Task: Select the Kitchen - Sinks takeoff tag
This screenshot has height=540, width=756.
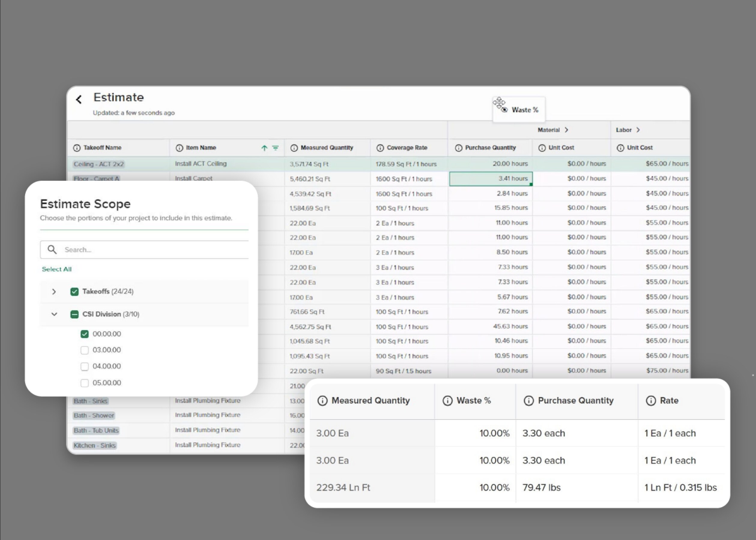Action: pos(95,445)
